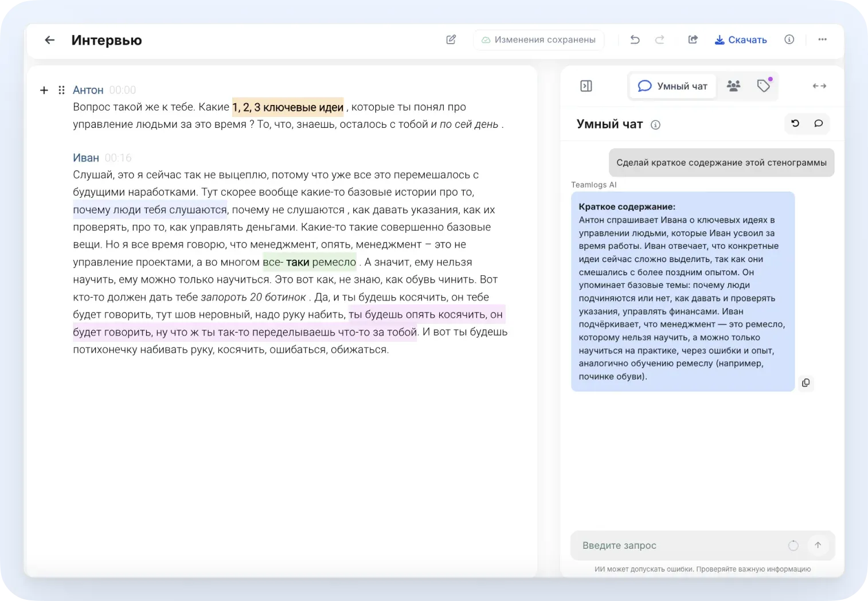Viewport: 868px width, 601px height.
Task: Click the Изменения сохранены status indicator
Action: [539, 40]
